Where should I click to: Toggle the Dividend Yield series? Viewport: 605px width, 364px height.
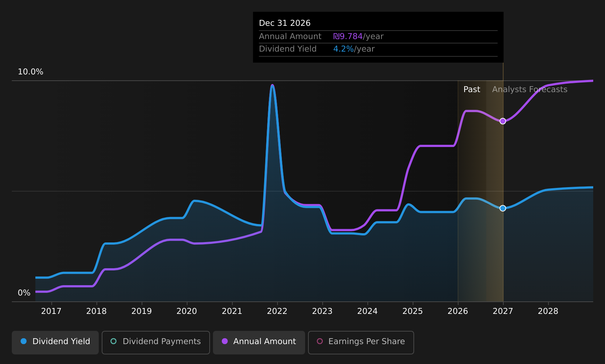point(55,342)
